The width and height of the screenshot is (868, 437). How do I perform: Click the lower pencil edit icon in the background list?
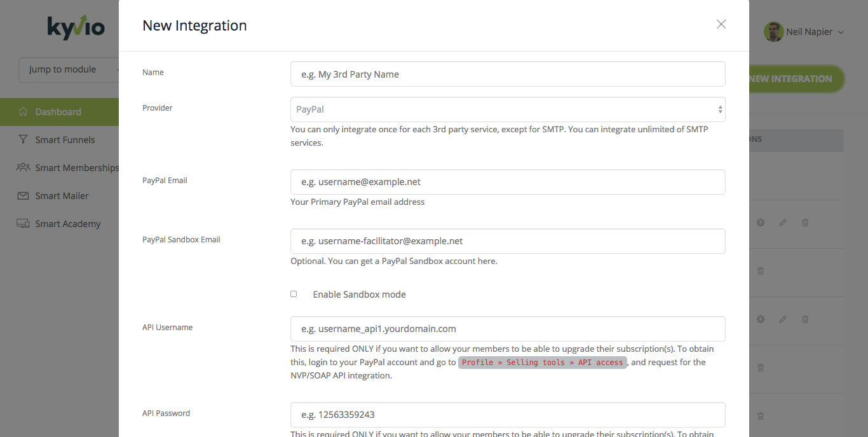point(783,319)
